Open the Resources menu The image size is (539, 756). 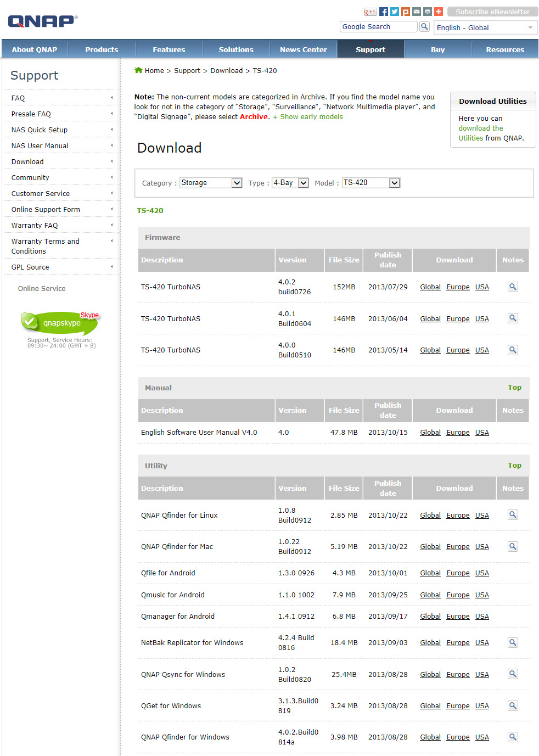pos(505,49)
